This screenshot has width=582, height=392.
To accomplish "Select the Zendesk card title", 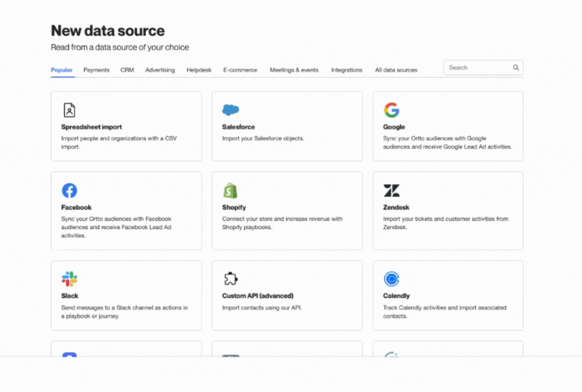I will (x=396, y=208).
